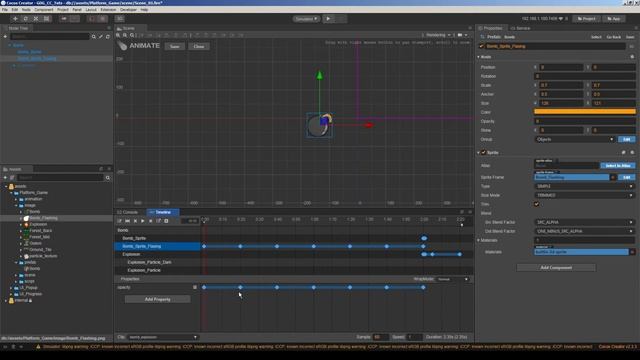This screenshot has width=640, height=360.
Task: Open the Simulator platform dropdown
Action: 306,19
